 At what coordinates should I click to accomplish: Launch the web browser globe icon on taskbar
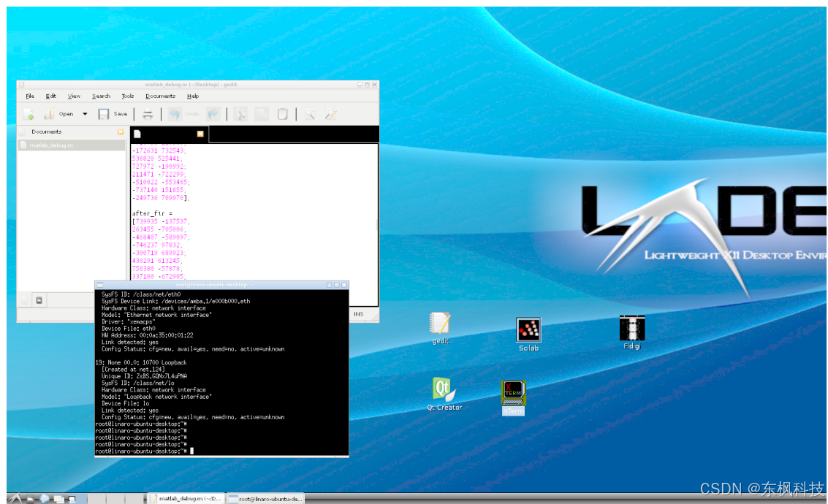(x=45, y=498)
